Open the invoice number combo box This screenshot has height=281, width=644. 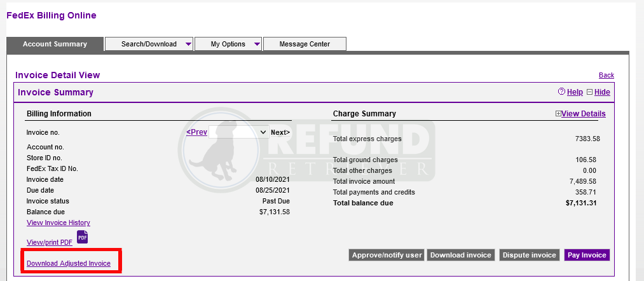238,132
